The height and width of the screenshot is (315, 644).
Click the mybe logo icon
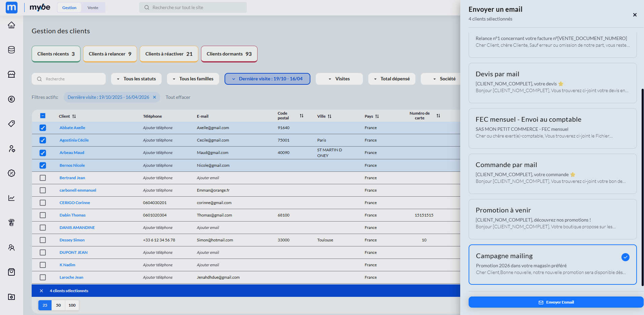[12, 7]
